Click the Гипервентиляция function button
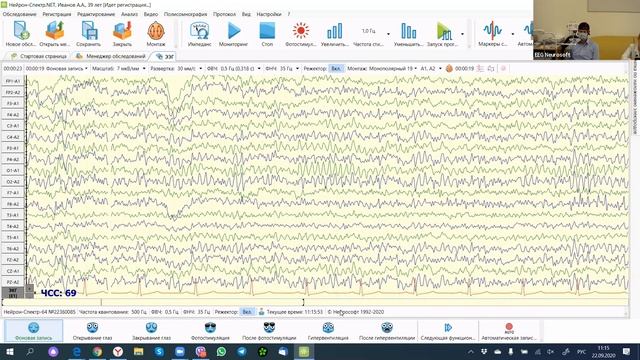Screen dimensions: 640x360 click(328, 331)
